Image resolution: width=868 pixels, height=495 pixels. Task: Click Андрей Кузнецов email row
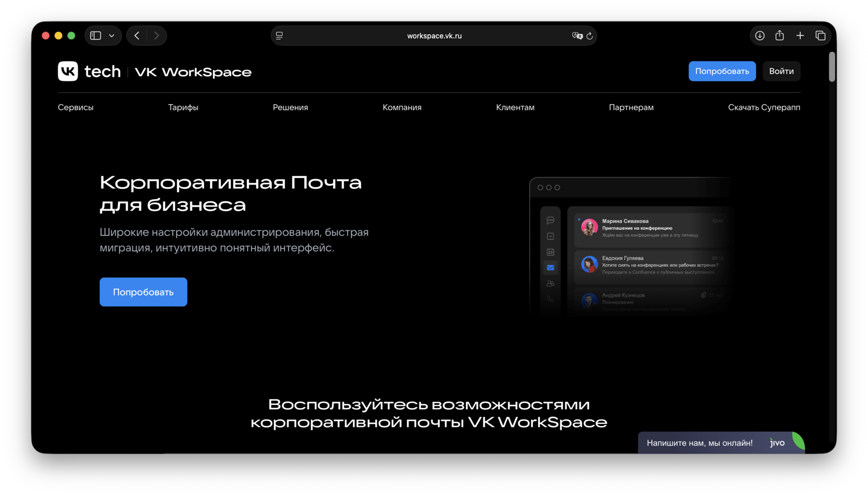click(650, 301)
